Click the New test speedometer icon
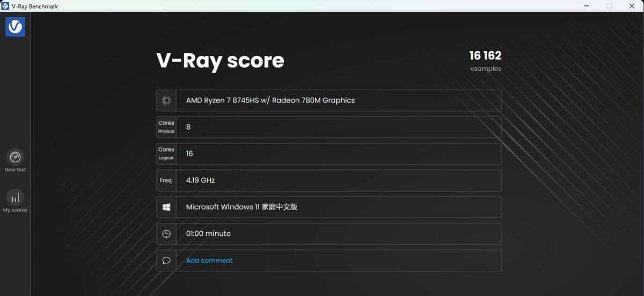This screenshot has width=644, height=296. tap(15, 157)
